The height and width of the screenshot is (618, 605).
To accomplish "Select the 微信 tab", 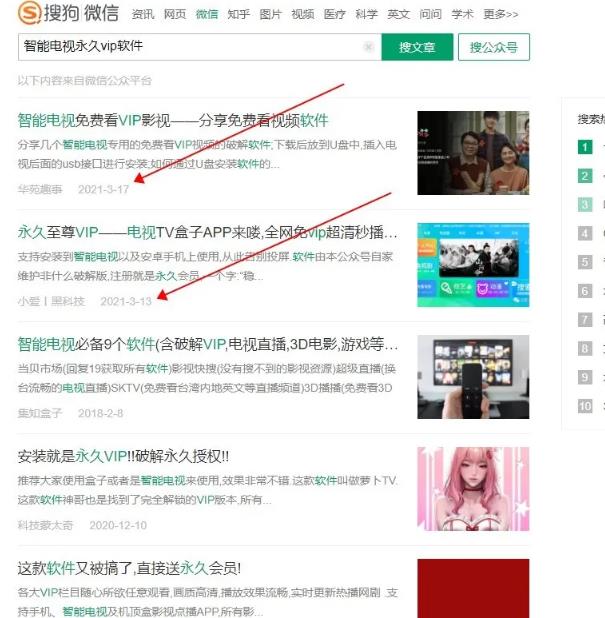I will [207, 15].
